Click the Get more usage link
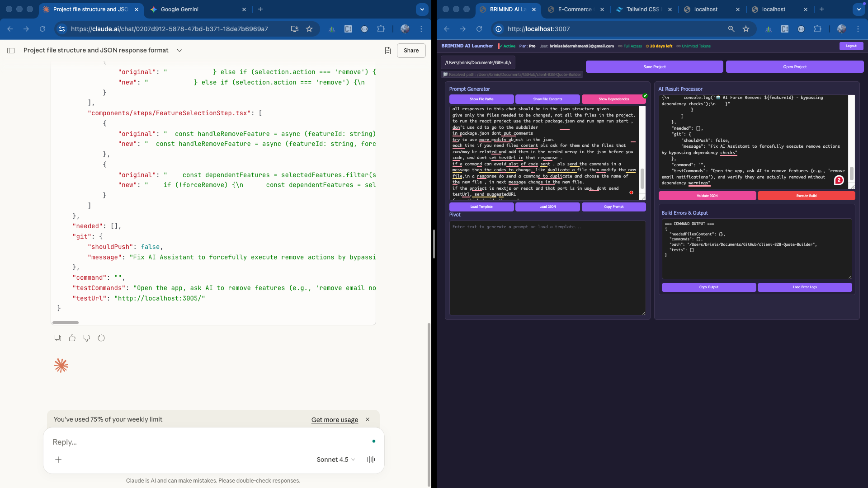The width and height of the screenshot is (868, 488). (335, 420)
